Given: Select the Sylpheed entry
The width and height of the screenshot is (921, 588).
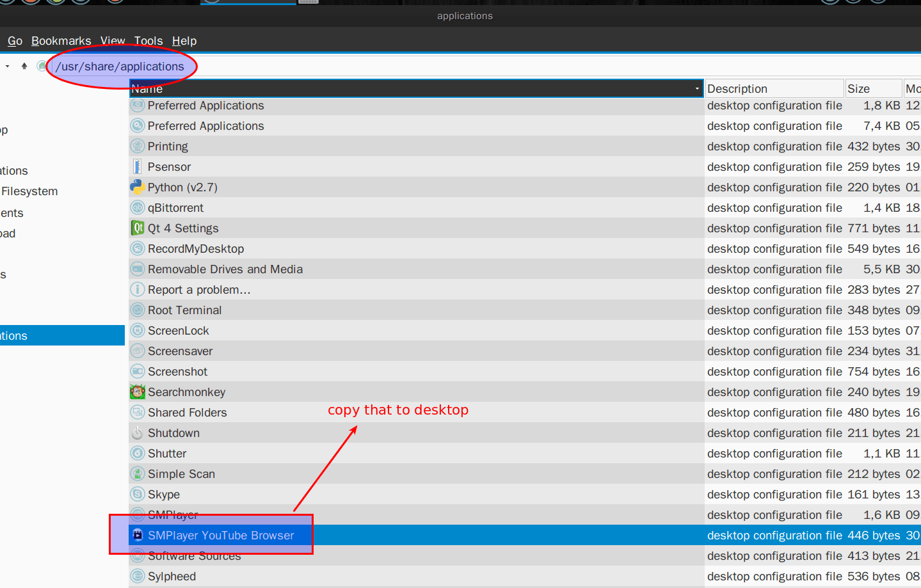Looking at the screenshot, I should click(172, 576).
